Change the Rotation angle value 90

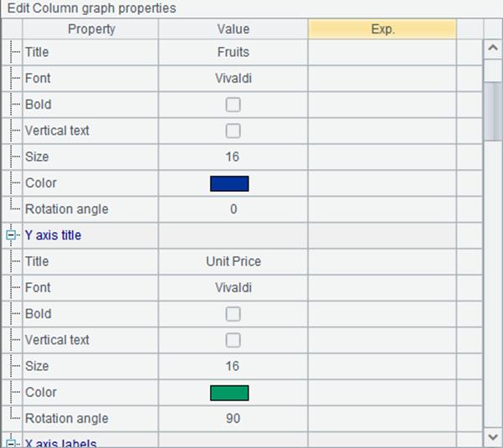234,419
